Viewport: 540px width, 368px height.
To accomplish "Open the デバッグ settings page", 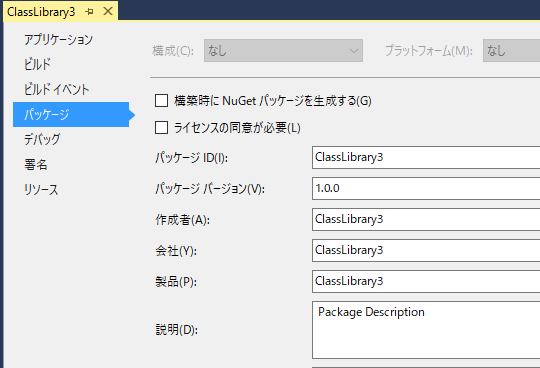I will 42,139.
